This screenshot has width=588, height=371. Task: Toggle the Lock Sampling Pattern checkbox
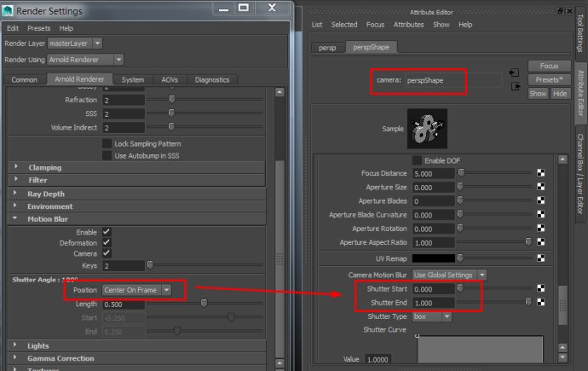[107, 143]
